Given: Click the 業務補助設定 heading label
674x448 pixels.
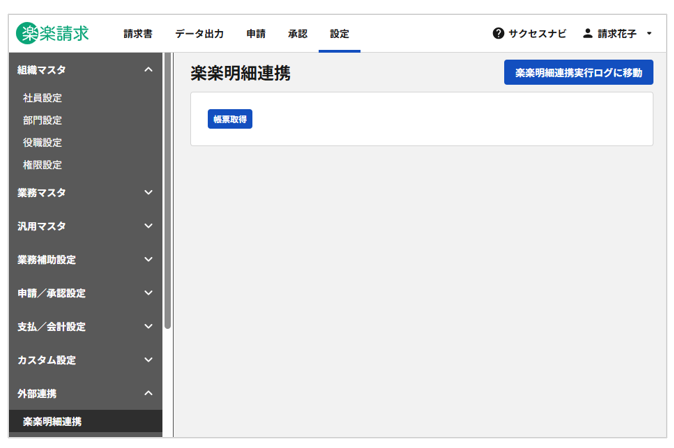Looking at the screenshot, I should 46,260.
